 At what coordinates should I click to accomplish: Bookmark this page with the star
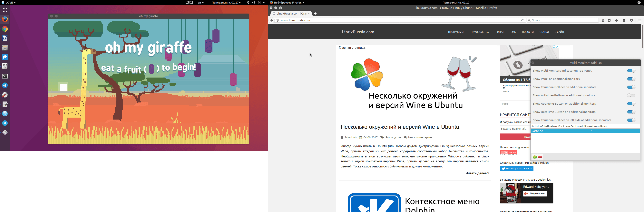click(603, 20)
